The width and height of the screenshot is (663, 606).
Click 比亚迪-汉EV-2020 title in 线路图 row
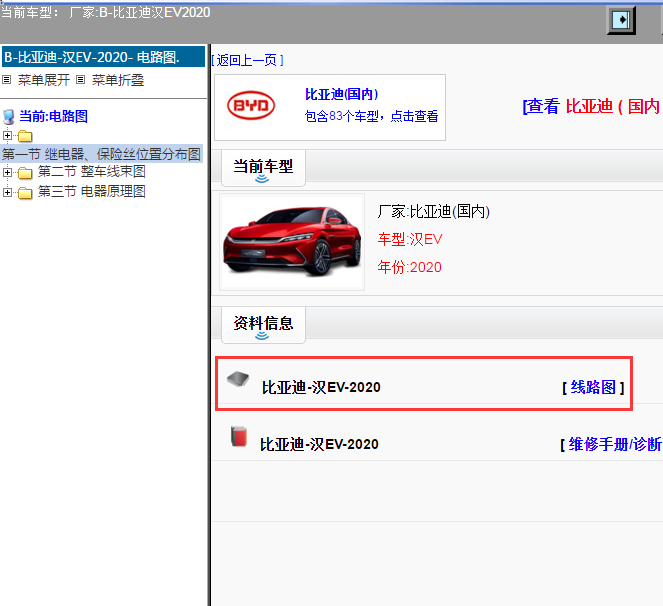(x=321, y=387)
